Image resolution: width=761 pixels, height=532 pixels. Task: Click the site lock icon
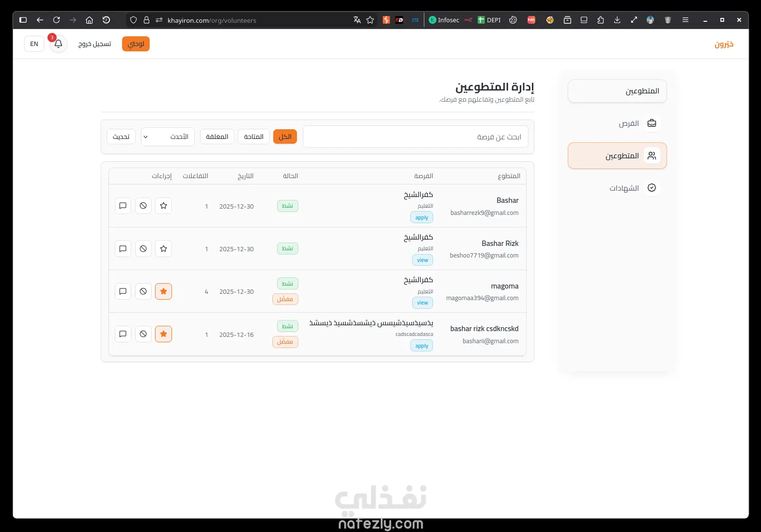pyautogui.click(x=146, y=20)
